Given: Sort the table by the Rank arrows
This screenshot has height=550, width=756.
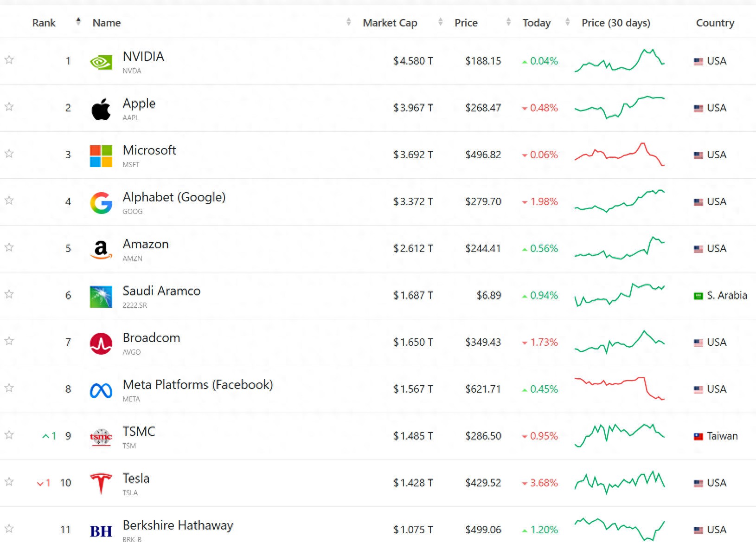Looking at the screenshot, I should 78,21.
